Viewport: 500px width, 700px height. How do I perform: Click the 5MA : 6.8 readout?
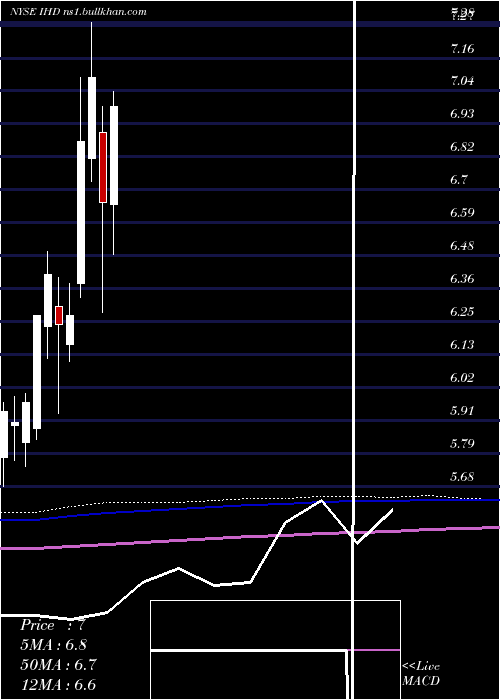pos(54,645)
